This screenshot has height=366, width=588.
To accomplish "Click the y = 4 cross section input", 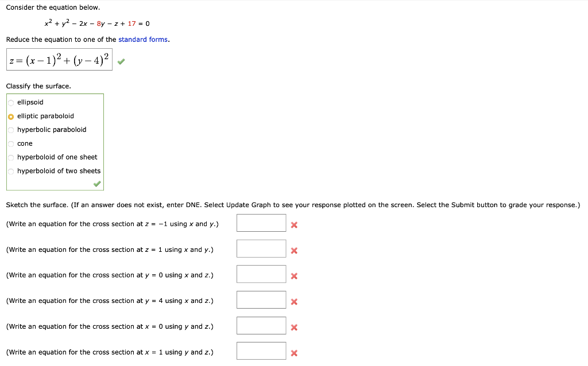I will point(261,299).
